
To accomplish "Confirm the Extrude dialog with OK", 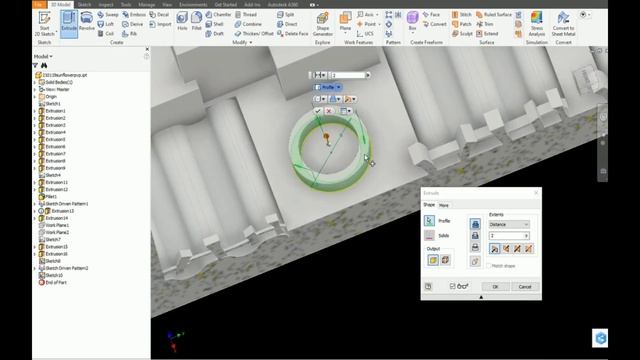I will tap(496, 287).
